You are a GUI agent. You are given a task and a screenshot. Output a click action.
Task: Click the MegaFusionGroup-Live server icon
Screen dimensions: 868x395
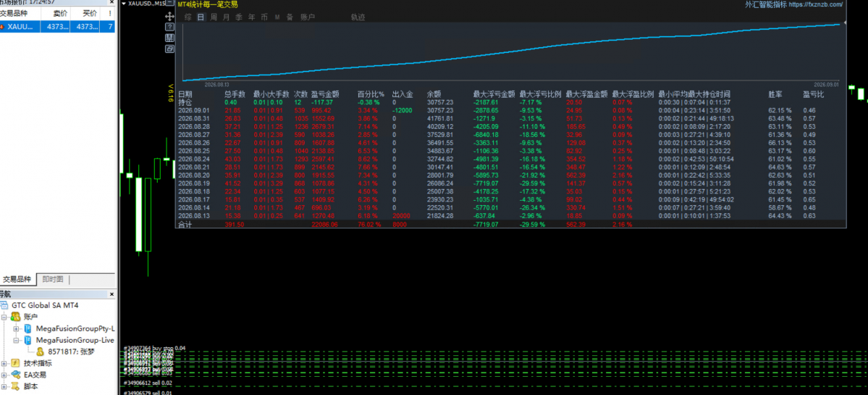tap(28, 340)
